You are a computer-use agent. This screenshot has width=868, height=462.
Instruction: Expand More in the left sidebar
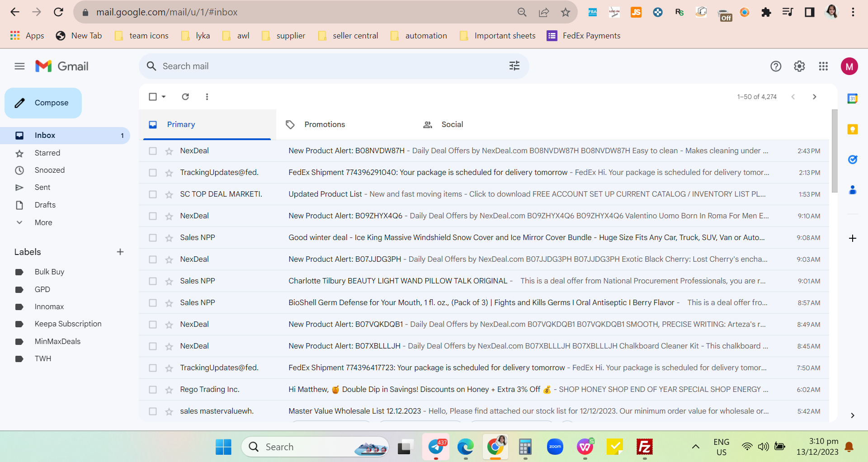[x=43, y=222]
